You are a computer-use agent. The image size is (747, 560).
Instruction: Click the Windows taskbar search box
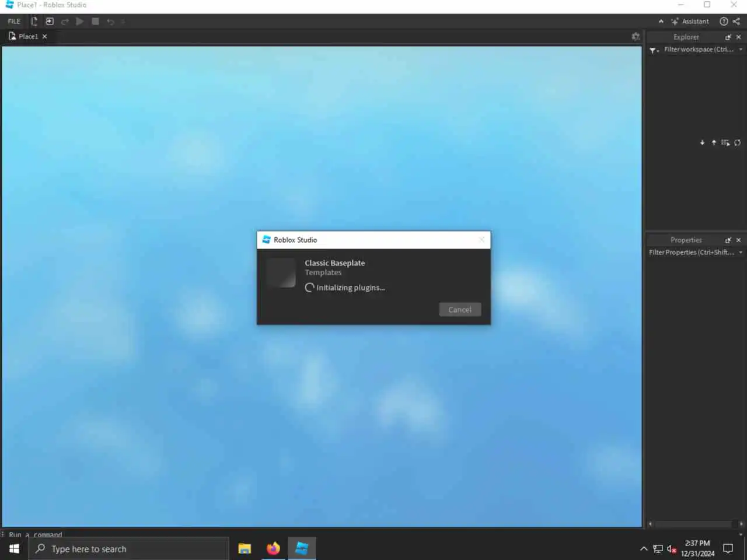point(129,549)
